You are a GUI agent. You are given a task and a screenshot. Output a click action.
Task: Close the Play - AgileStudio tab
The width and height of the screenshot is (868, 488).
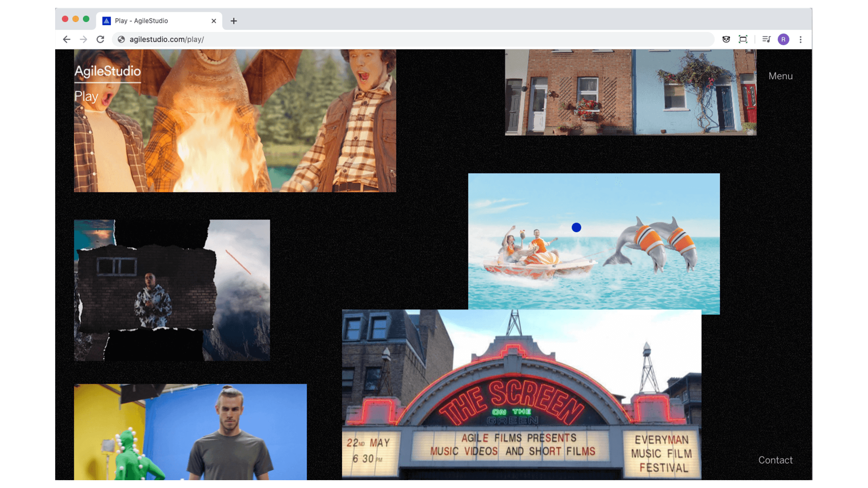[x=214, y=21]
